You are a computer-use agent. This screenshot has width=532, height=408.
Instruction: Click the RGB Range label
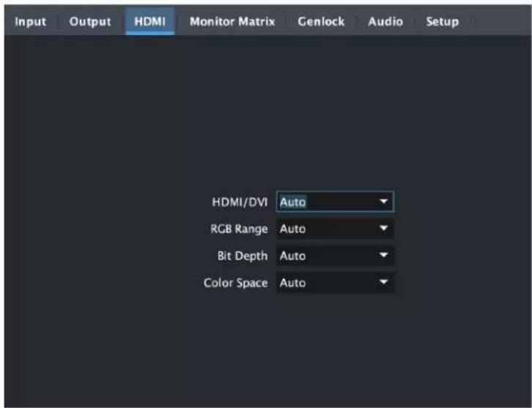(239, 229)
